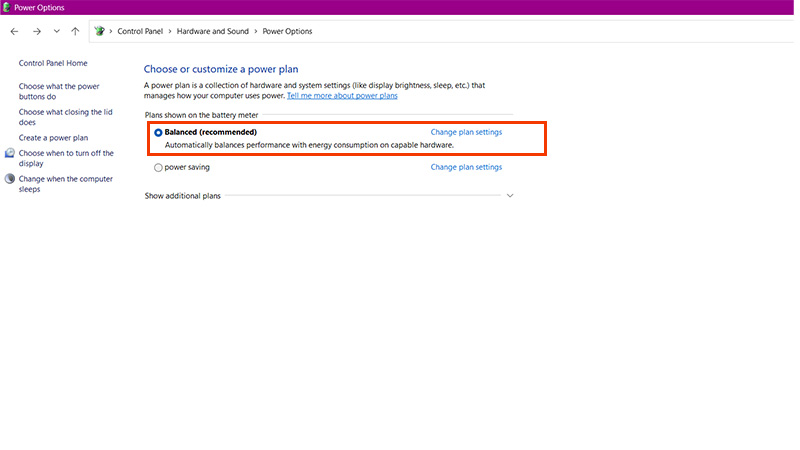Image resolution: width=800 pixels, height=450 pixels.
Task: Open Change plan settings for power saving
Action: [466, 168]
